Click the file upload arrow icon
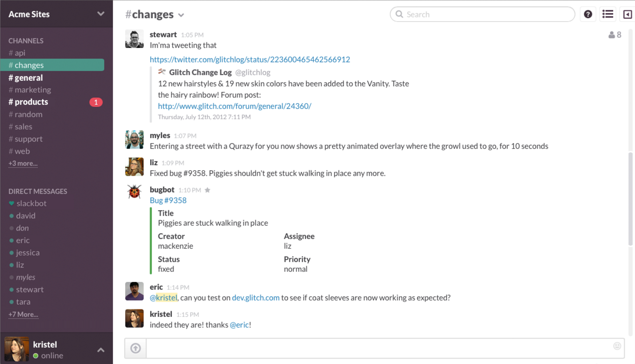Viewport: 635px width, 364px height. (136, 348)
